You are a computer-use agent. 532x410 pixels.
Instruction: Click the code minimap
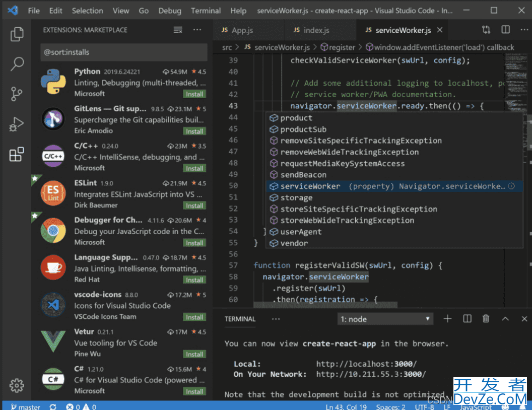(516, 82)
